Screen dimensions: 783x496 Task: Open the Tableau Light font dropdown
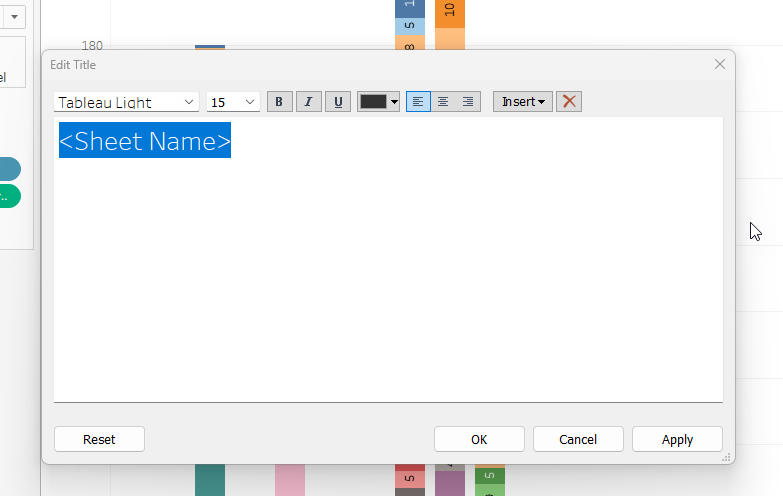(x=126, y=102)
